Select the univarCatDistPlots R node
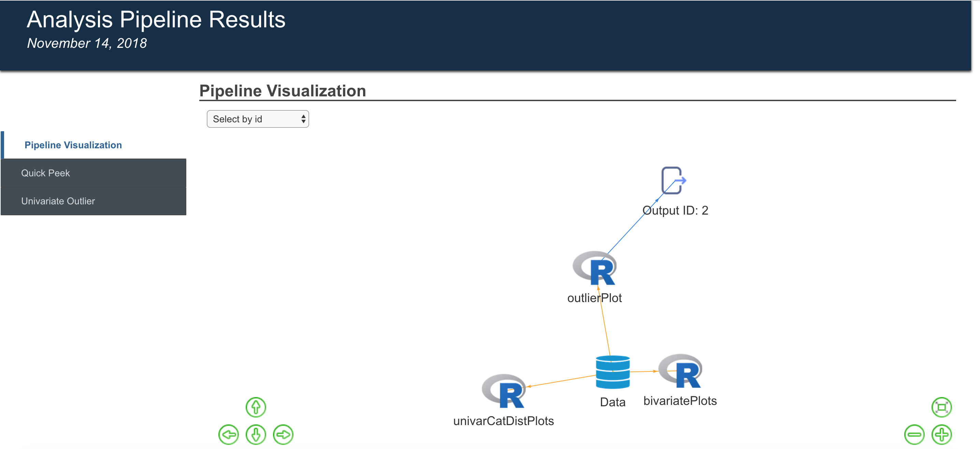This screenshot has width=980, height=449. click(504, 391)
